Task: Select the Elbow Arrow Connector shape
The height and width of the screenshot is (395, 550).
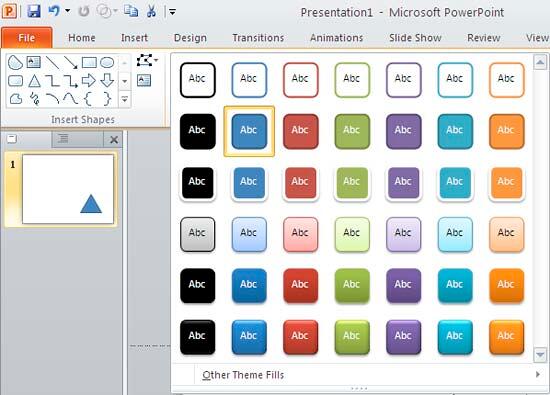Action: pyautogui.click(x=71, y=81)
